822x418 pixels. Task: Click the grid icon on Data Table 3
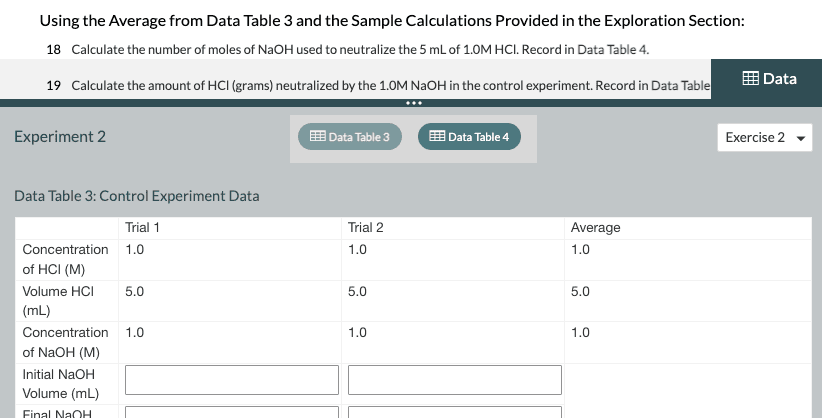click(318, 136)
